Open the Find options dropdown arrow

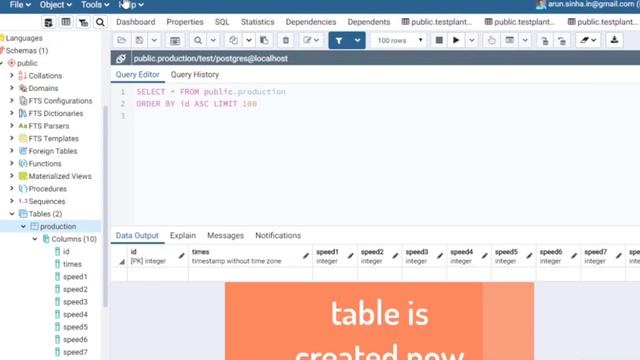pyautogui.click(x=213, y=40)
